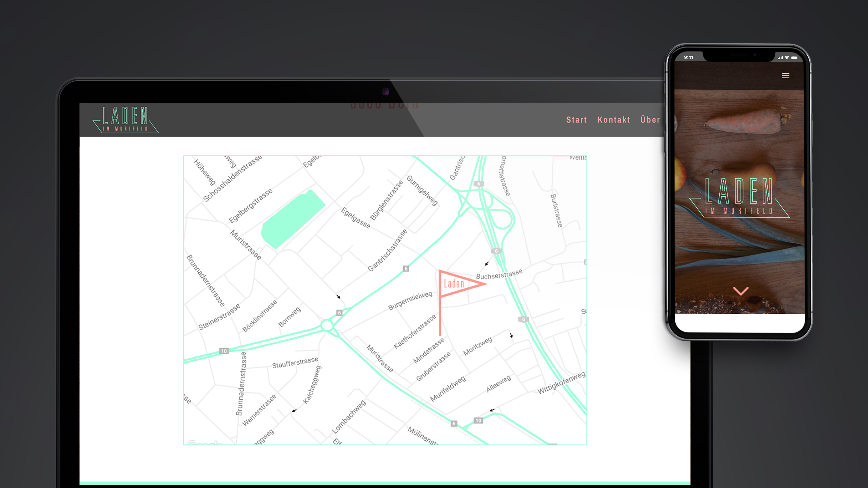Open the Kontakt menu item

coord(614,120)
